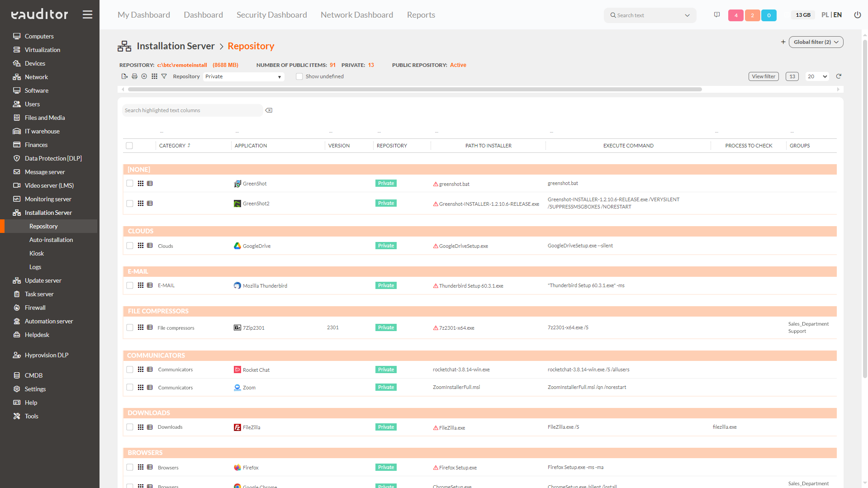This screenshot has width=868, height=488.
Task: Click the plus icon beside Global filter
Action: click(783, 42)
